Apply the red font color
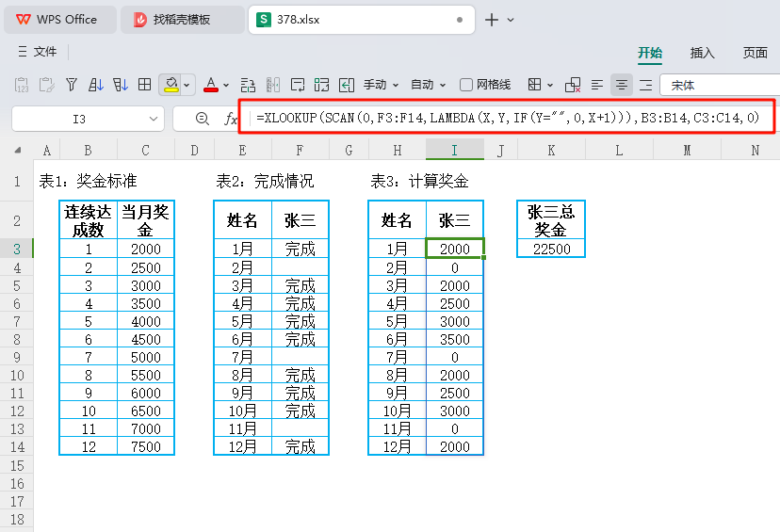The width and height of the screenshot is (780, 532). [x=211, y=85]
